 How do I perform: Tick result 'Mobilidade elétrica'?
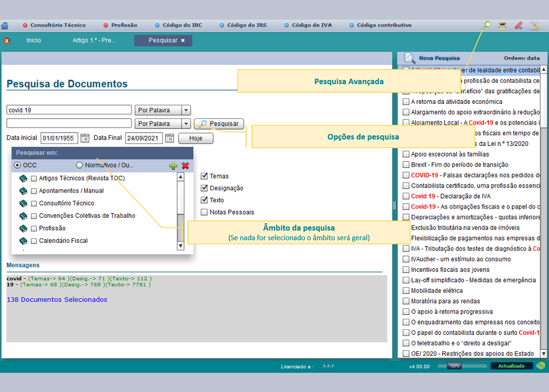point(406,290)
